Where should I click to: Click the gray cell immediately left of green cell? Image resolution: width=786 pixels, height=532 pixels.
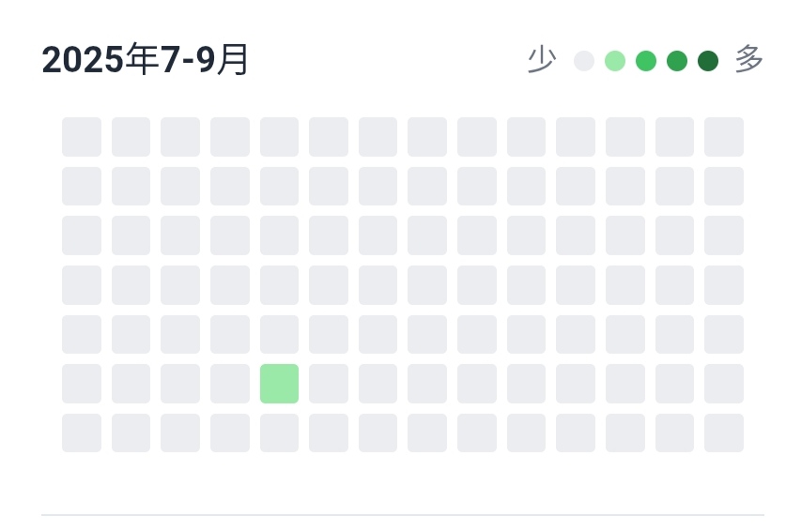pos(230,384)
